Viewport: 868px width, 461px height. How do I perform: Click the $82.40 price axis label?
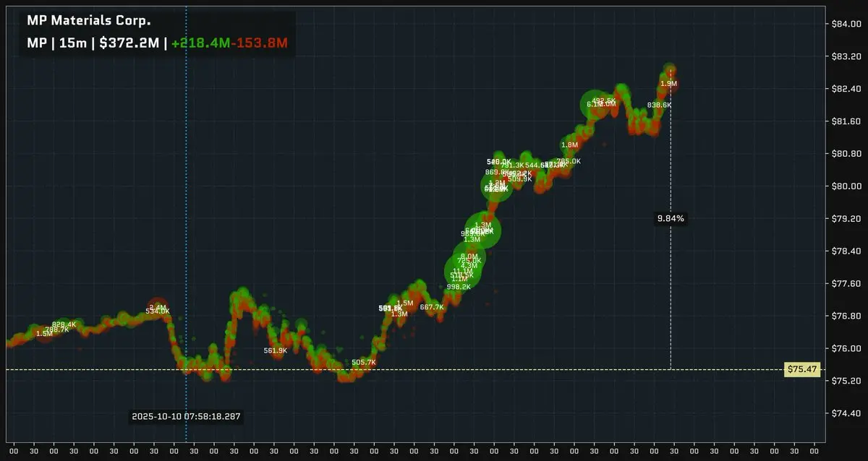pyautogui.click(x=845, y=89)
